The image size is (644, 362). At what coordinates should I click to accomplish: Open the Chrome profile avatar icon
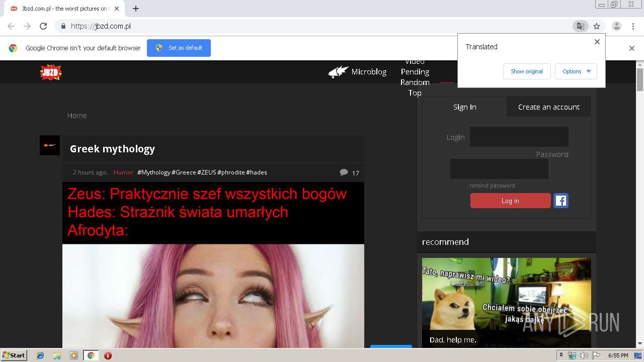pyautogui.click(x=617, y=26)
